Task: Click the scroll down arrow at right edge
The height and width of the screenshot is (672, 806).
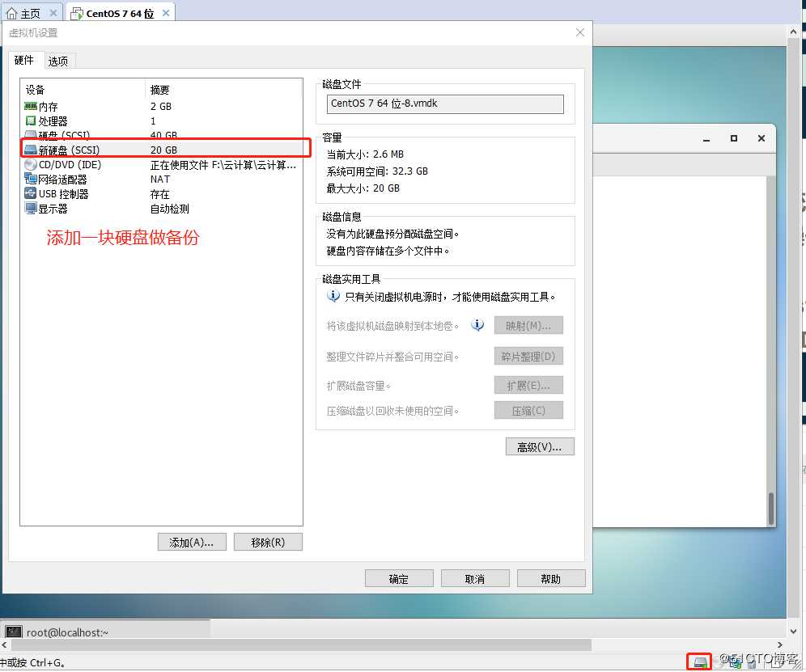Action: (793, 632)
